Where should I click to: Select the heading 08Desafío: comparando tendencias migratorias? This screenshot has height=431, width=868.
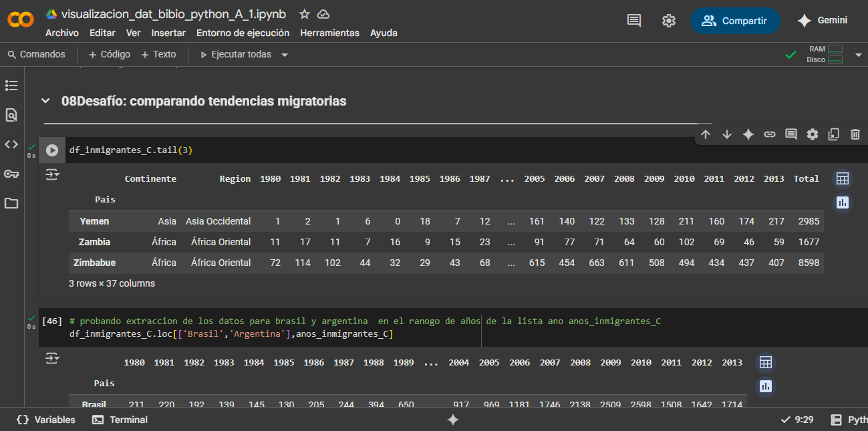[x=204, y=102]
